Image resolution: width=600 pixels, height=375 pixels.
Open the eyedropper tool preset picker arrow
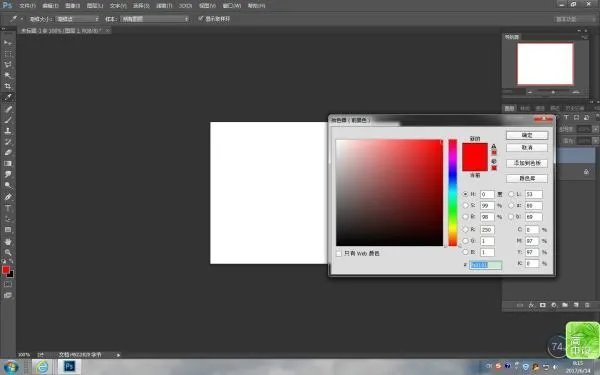(21, 19)
